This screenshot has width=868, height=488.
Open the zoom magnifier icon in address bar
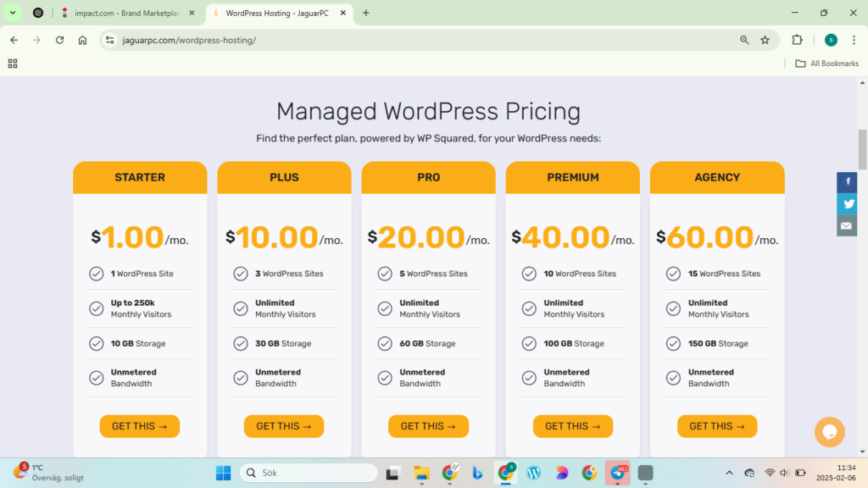click(x=744, y=40)
